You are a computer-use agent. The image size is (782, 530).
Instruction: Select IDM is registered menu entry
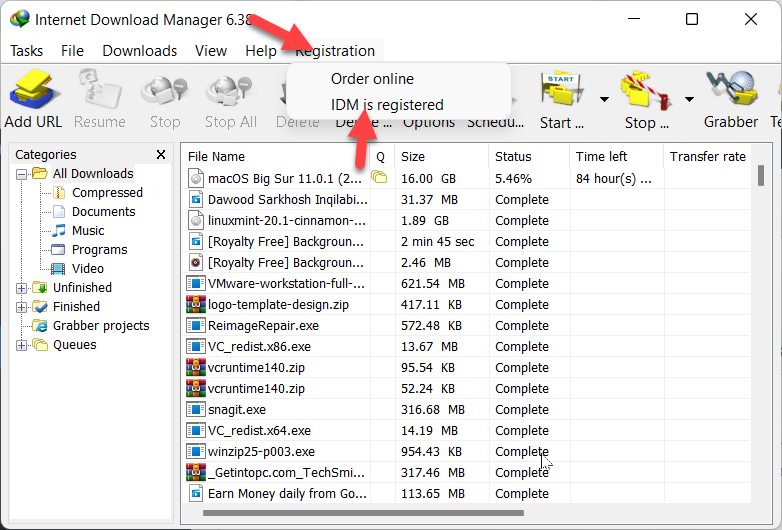387,105
